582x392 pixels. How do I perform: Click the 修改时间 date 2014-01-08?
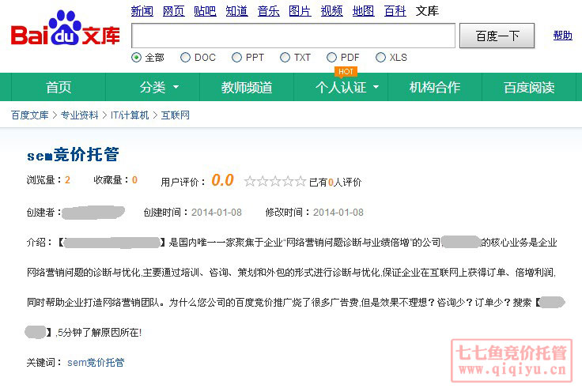point(338,213)
